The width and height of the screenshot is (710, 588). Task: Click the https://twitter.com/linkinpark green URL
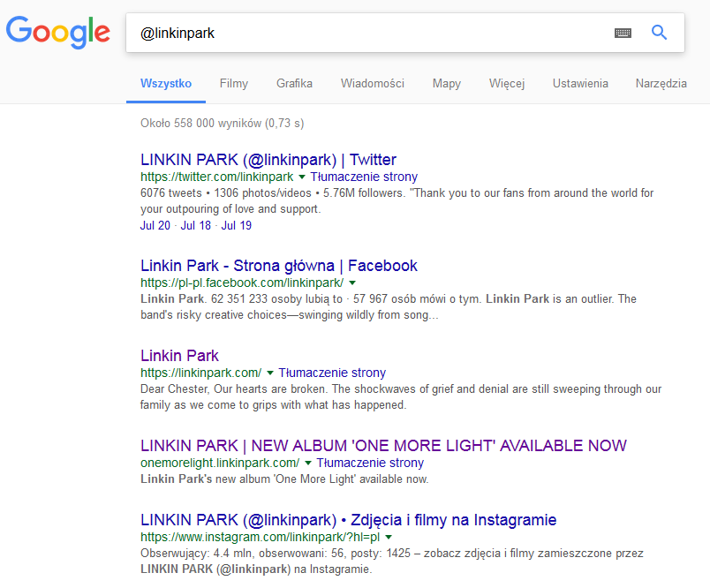tap(217, 177)
